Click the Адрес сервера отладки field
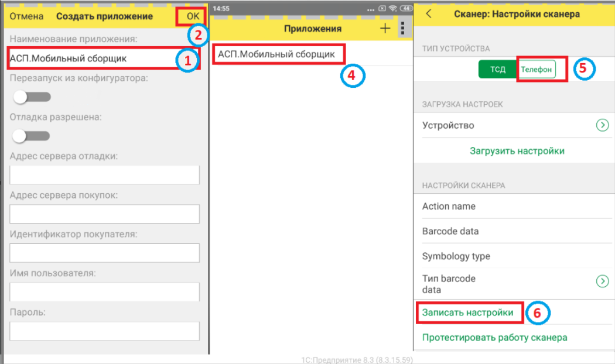 [104, 175]
